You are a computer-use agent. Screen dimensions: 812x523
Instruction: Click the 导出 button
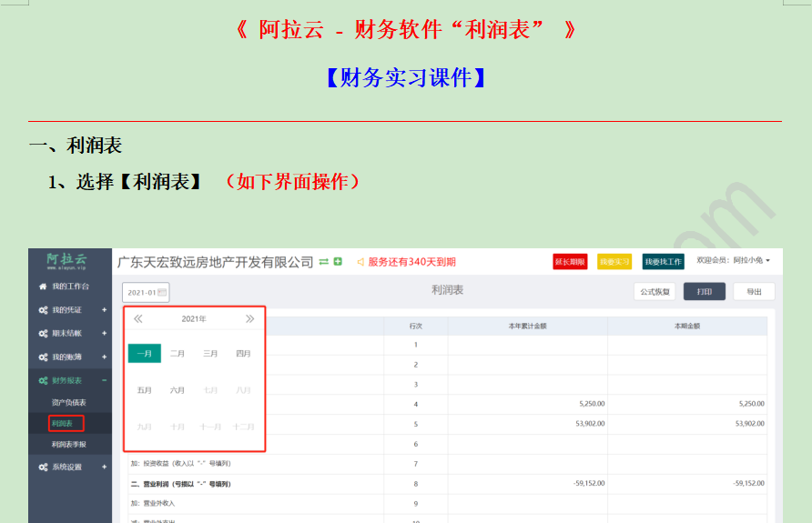click(x=754, y=292)
